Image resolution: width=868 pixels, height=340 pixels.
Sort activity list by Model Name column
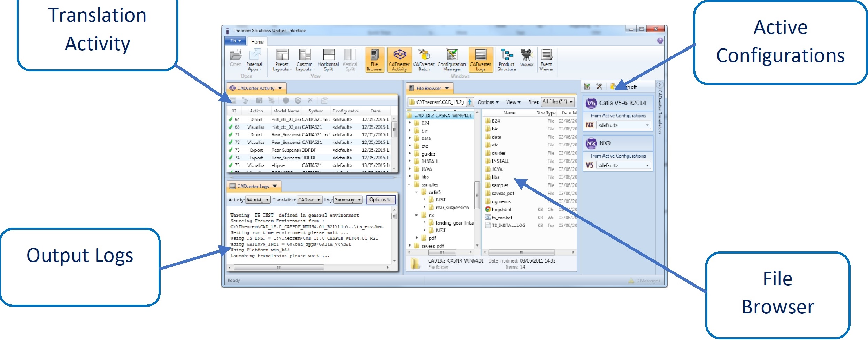tap(286, 111)
